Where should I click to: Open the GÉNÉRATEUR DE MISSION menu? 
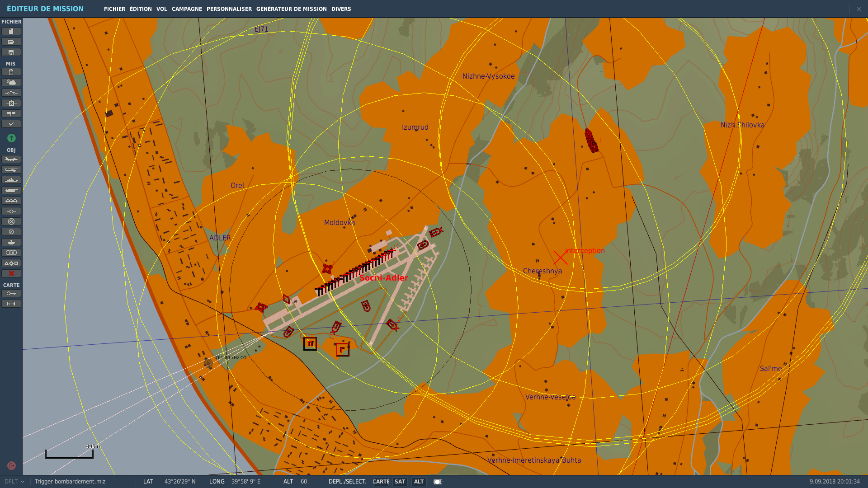(292, 9)
